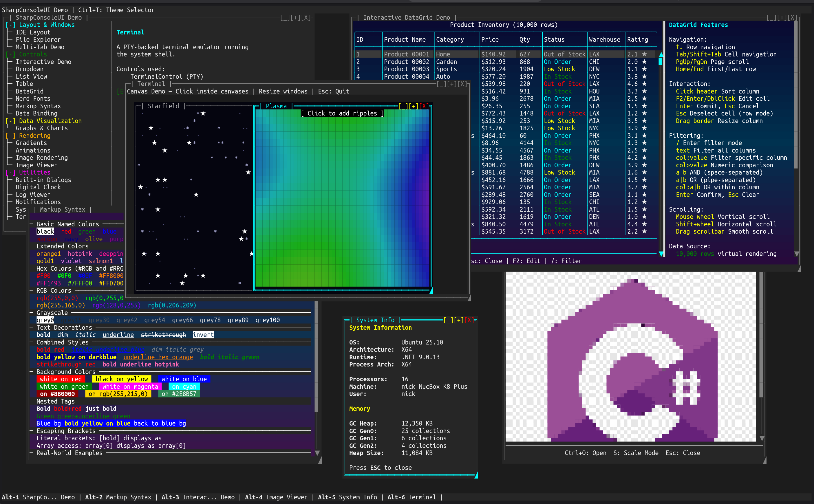Collapse the "Layout & Windows" tree section
The height and width of the screenshot is (504, 814).
coord(10,25)
